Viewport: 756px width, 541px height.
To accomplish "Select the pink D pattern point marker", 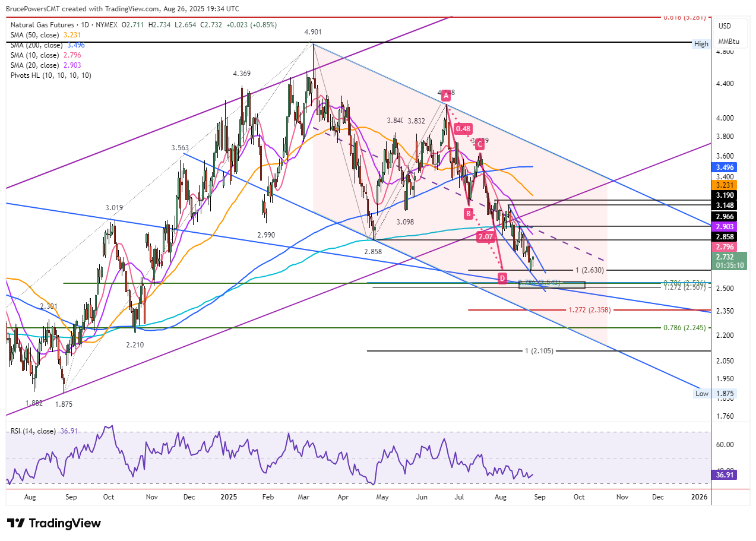I will pos(502,278).
